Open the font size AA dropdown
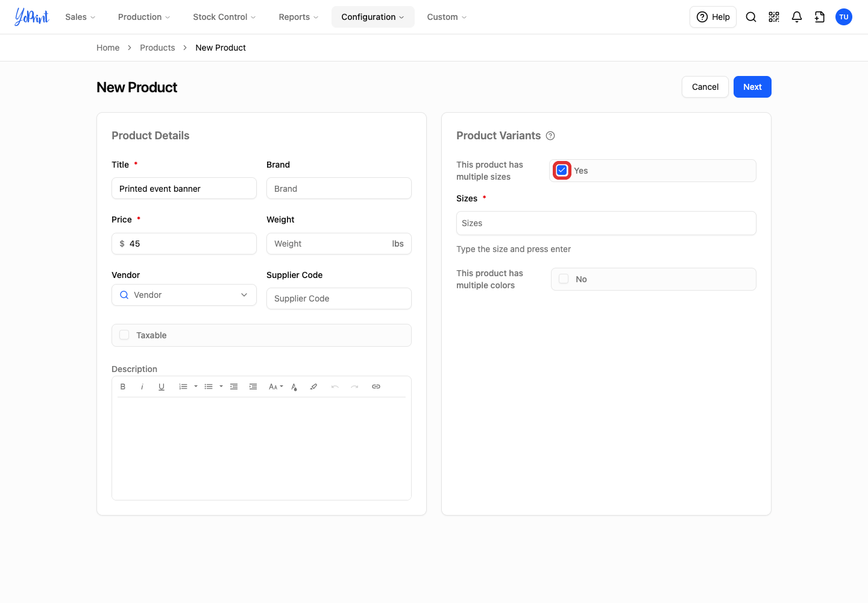The width and height of the screenshot is (868, 603). (x=275, y=387)
